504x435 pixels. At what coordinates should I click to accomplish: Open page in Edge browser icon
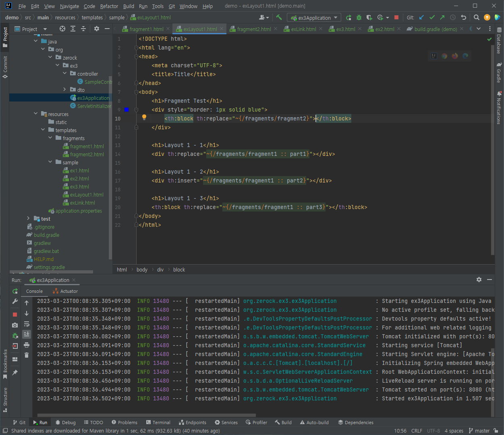(x=465, y=56)
